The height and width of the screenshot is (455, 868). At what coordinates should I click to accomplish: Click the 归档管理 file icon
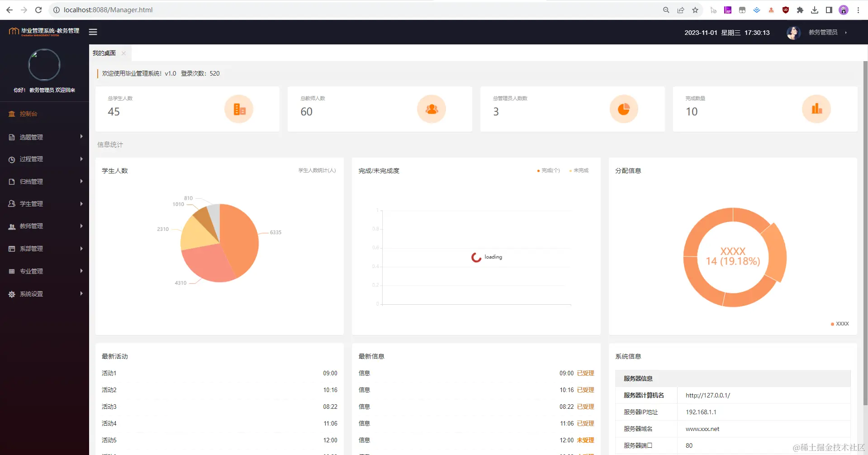point(12,182)
